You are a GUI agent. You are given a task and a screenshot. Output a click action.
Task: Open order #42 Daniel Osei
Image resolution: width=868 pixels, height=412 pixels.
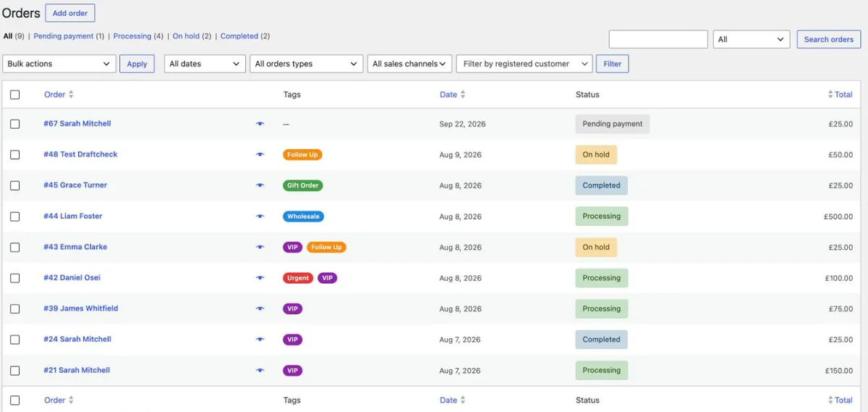click(x=72, y=278)
